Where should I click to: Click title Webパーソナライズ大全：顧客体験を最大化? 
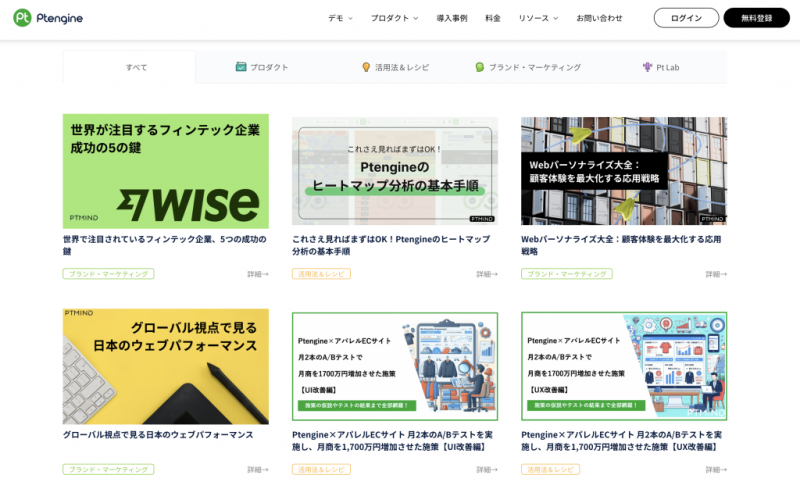(621, 245)
